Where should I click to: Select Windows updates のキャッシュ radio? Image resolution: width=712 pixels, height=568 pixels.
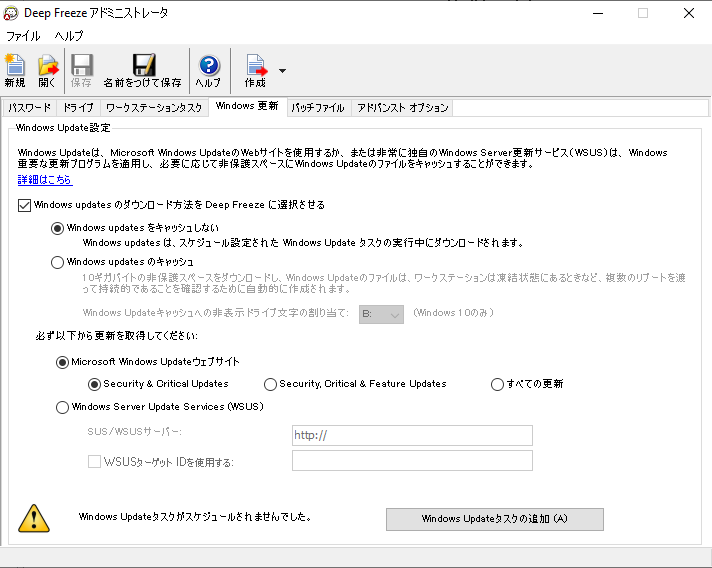click(x=57, y=262)
